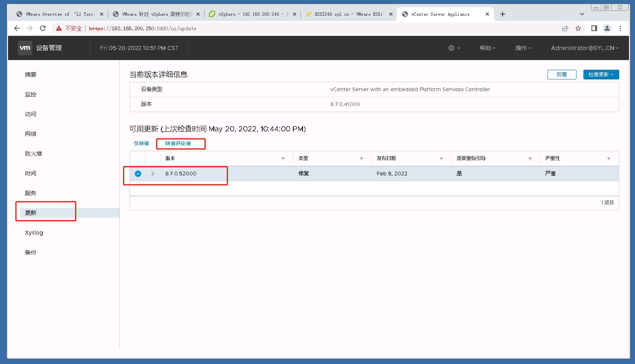Open the 监控 sidebar page
Image resolution: width=635 pixels, height=364 pixels.
[x=31, y=94]
